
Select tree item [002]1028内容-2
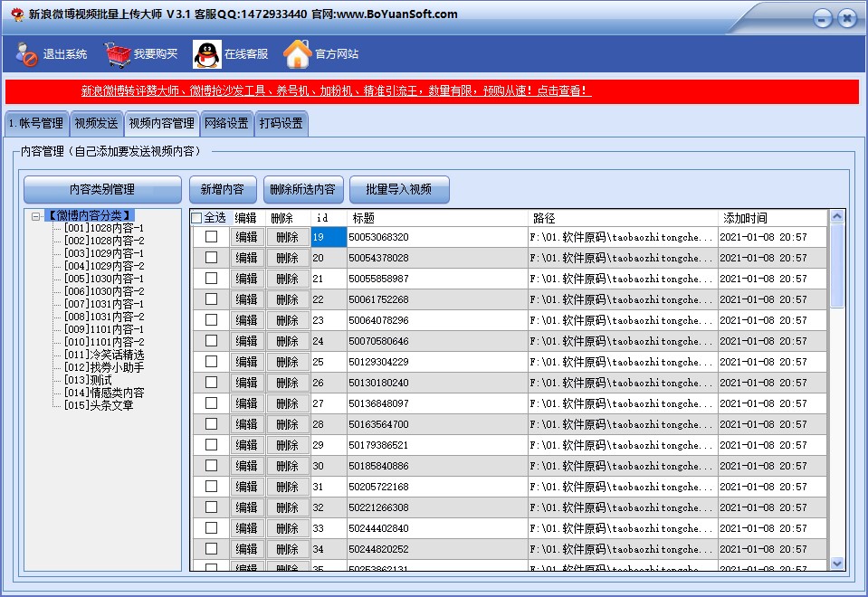point(104,241)
